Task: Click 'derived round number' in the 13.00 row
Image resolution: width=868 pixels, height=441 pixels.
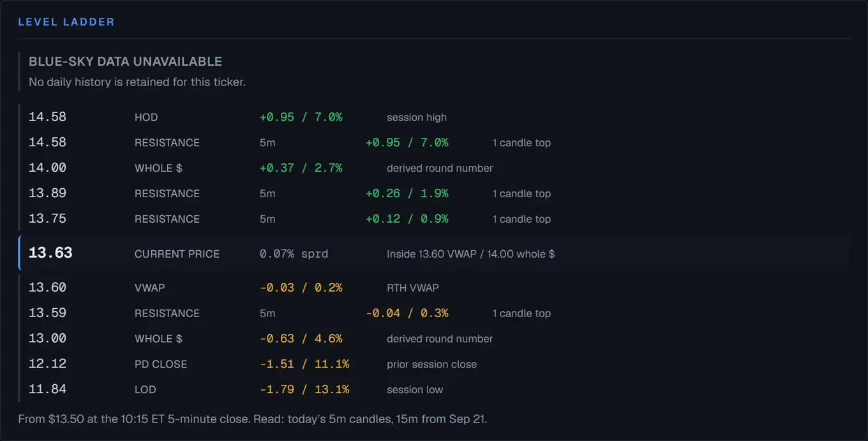Action: [x=440, y=340]
